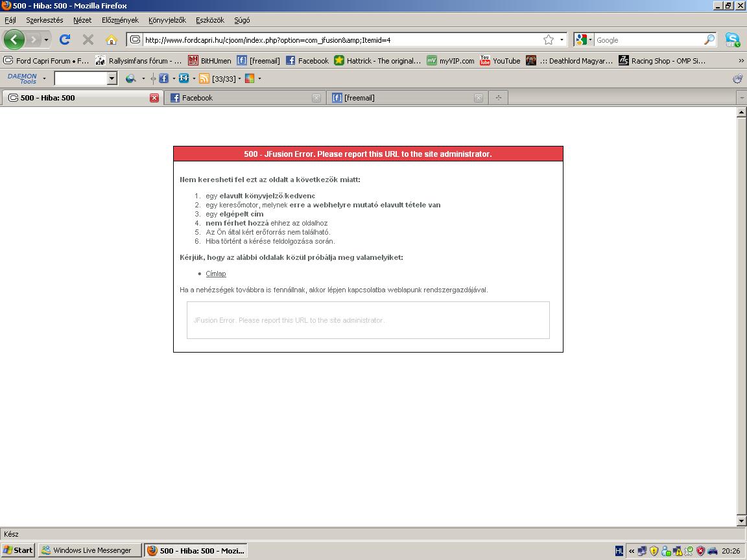Click the bookmark star in the address bar
747x560 pixels.
(x=549, y=40)
